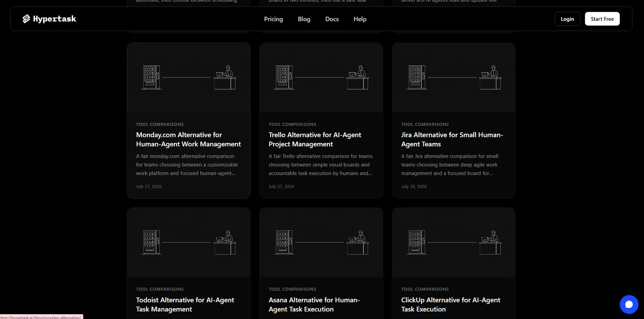The image size is (644, 319).
Task: Click the ClickUp article thumbnail illustration
Action: [x=454, y=242]
